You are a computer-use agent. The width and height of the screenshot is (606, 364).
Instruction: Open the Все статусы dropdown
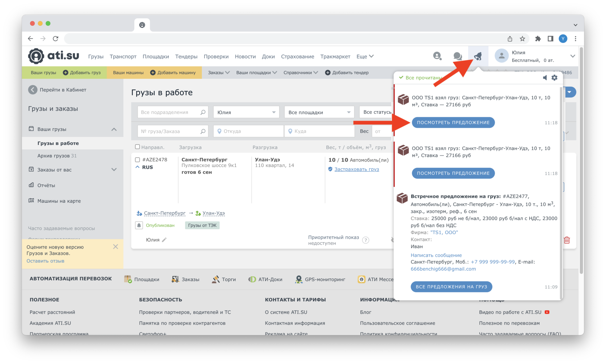376,112
